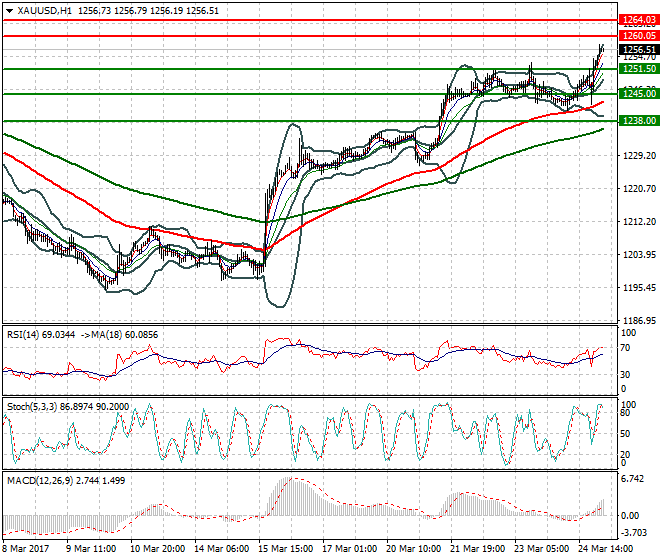Click the MACD scale value 6.742

click(632, 479)
